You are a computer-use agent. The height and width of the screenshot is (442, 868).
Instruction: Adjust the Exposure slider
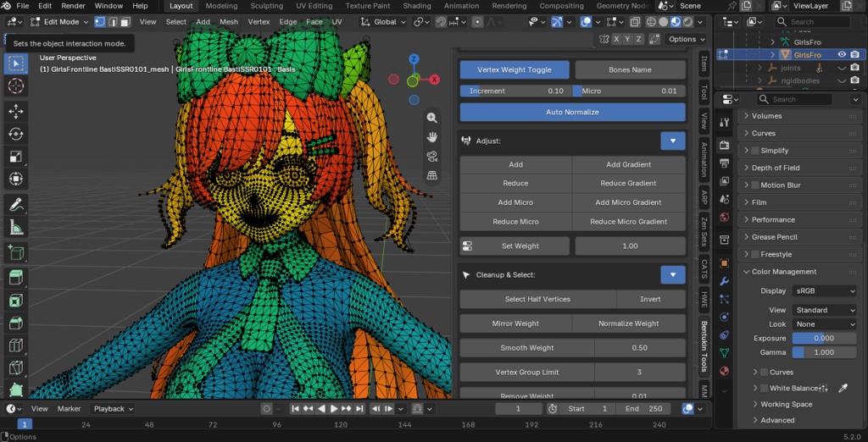click(824, 339)
